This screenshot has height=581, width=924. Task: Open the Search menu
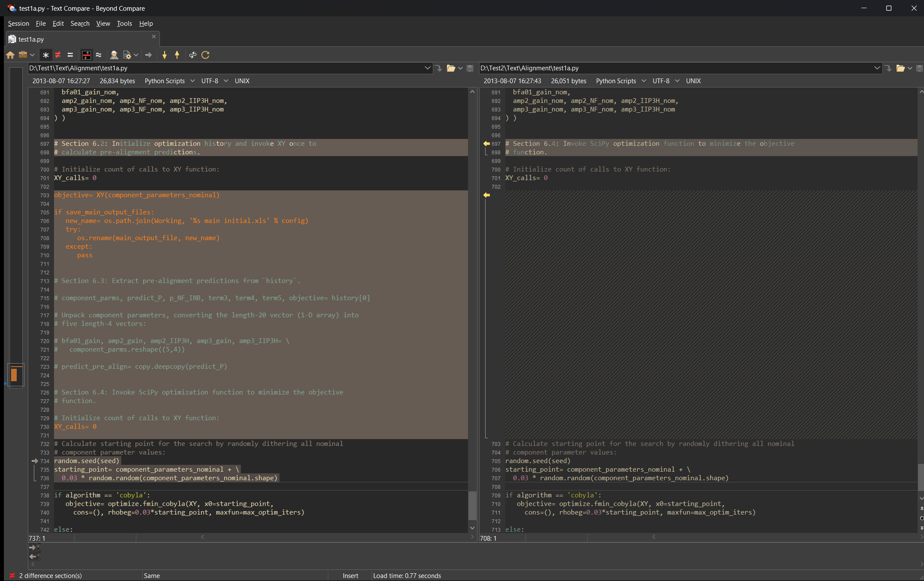point(80,24)
